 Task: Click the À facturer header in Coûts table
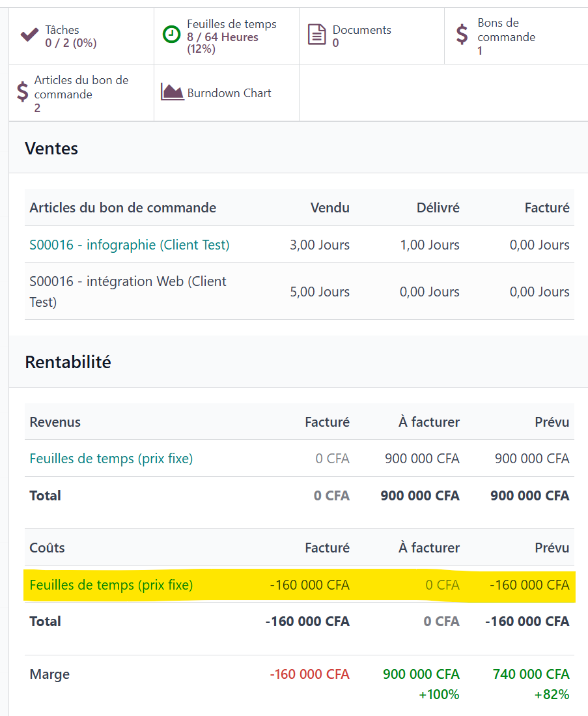pyautogui.click(x=428, y=547)
